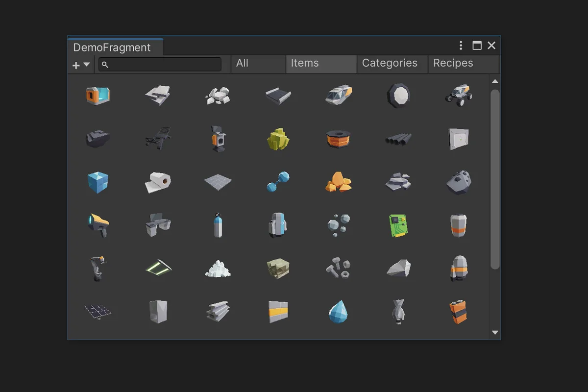Click the orange battery item icon
The height and width of the screenshot is (392, 588).
click(x=458, y=311)
